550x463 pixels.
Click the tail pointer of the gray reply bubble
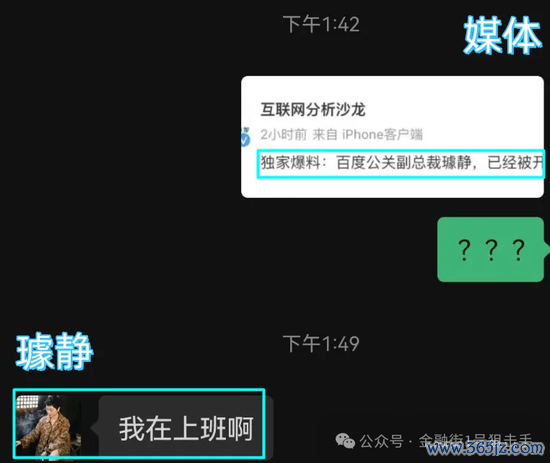[95, 428]
